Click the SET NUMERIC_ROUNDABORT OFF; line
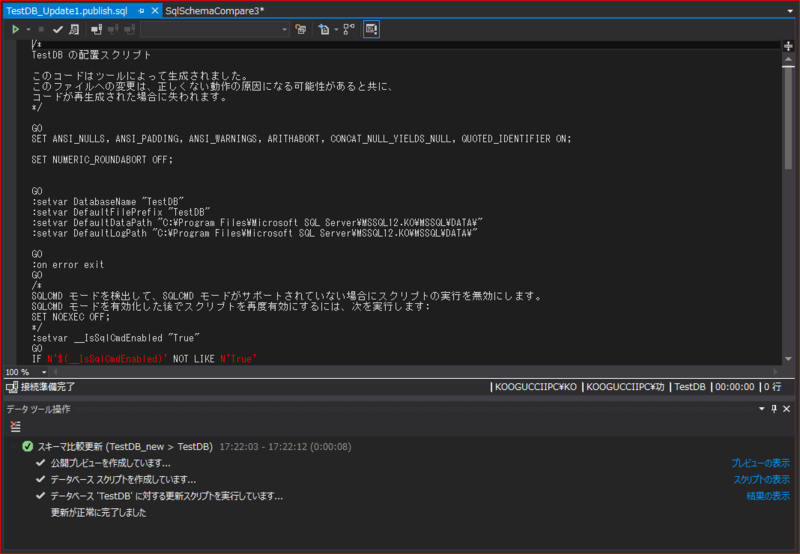 coord(102,160)
